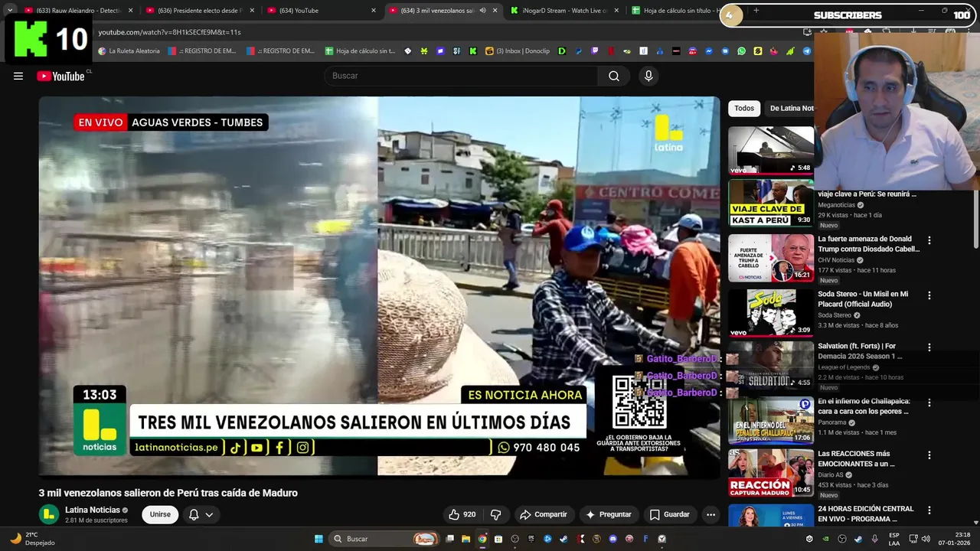Viewport: 980px width, 551px height.
Task: Open the Kick bookmark icon
Action: [473, 51]
